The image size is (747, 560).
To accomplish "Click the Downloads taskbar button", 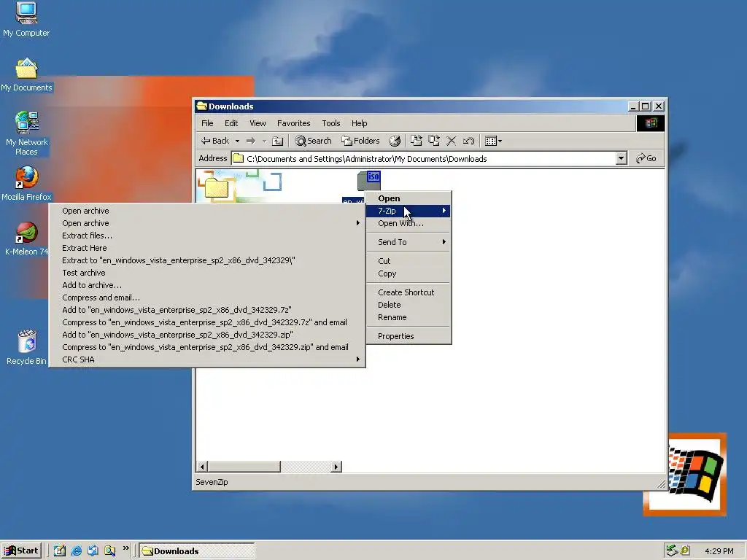I will pos(197,551).
